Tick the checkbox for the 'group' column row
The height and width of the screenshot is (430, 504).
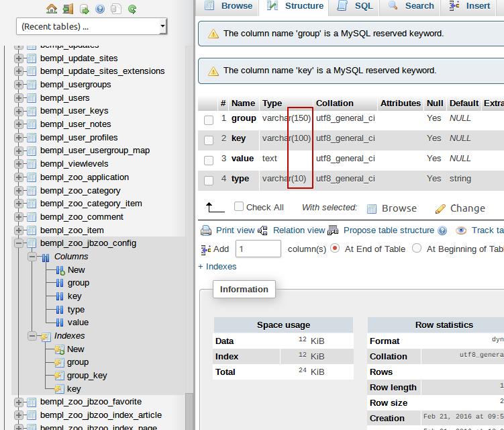[209, 119]
